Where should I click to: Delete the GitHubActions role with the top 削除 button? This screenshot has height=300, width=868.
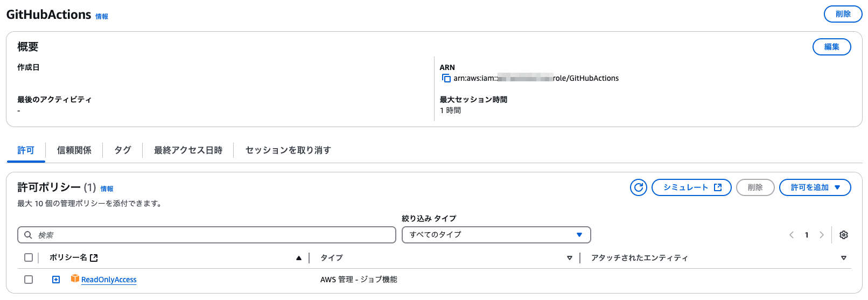[843, 14]
